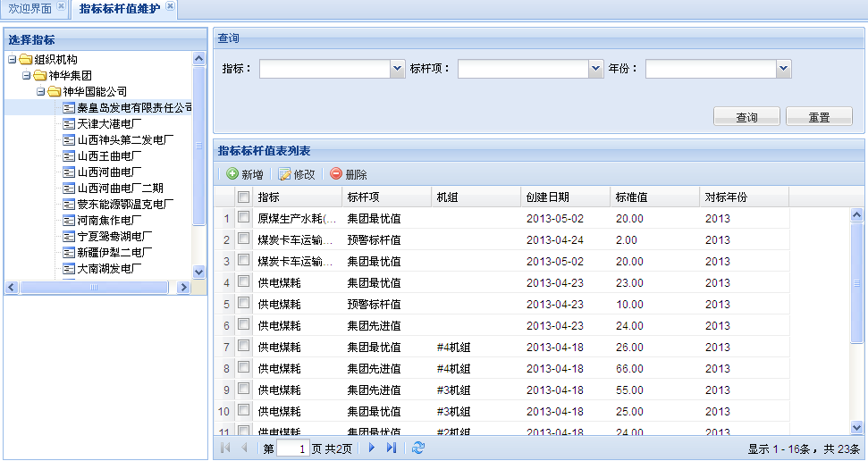Click the 修改 edit icon

click(x=285, y=174)
